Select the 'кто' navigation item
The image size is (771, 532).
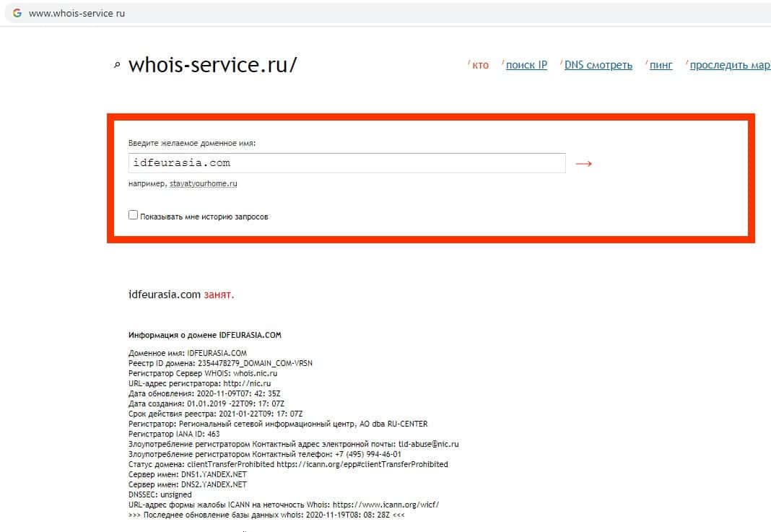click(480, 65)
